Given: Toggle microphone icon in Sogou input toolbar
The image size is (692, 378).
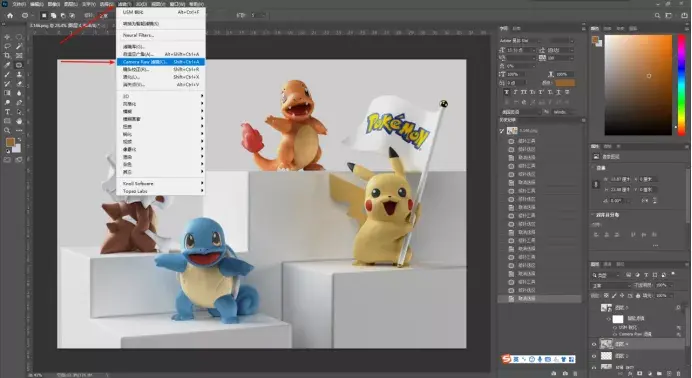Looking at the screenshot, I should 539,359.
